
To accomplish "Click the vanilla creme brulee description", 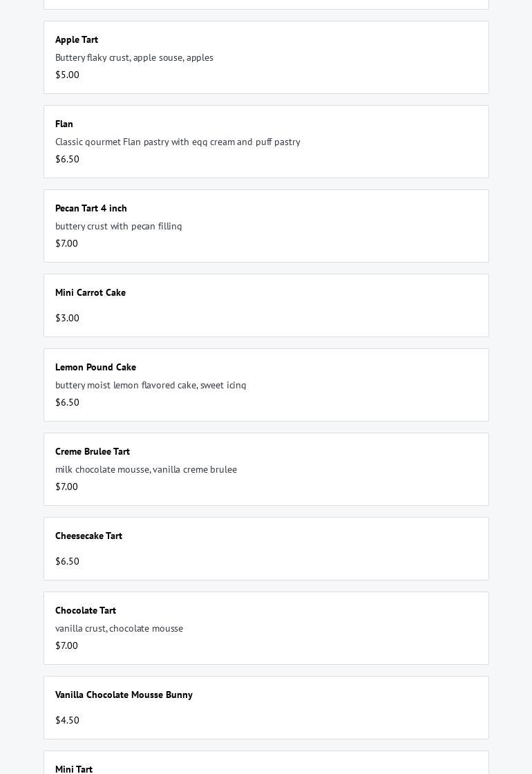I will (146, 470).
